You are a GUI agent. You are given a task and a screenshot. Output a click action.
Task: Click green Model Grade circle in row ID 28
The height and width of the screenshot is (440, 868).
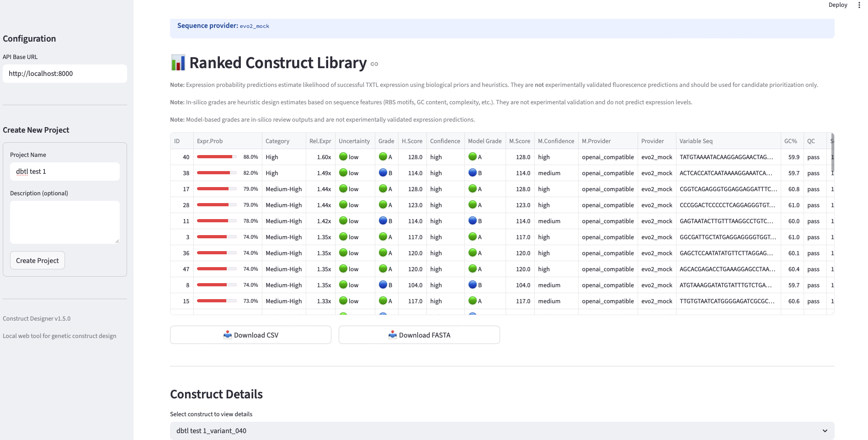coord(473,205)
